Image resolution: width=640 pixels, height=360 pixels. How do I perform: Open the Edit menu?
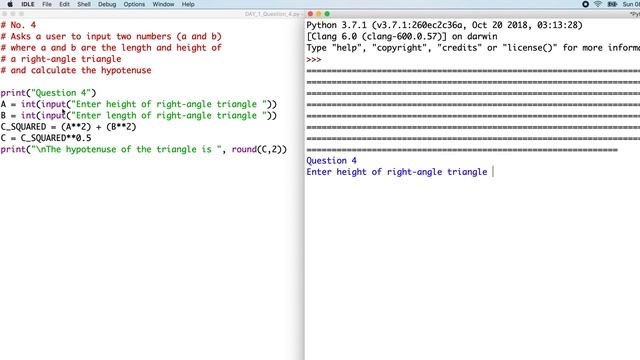(x=64, y=4)
